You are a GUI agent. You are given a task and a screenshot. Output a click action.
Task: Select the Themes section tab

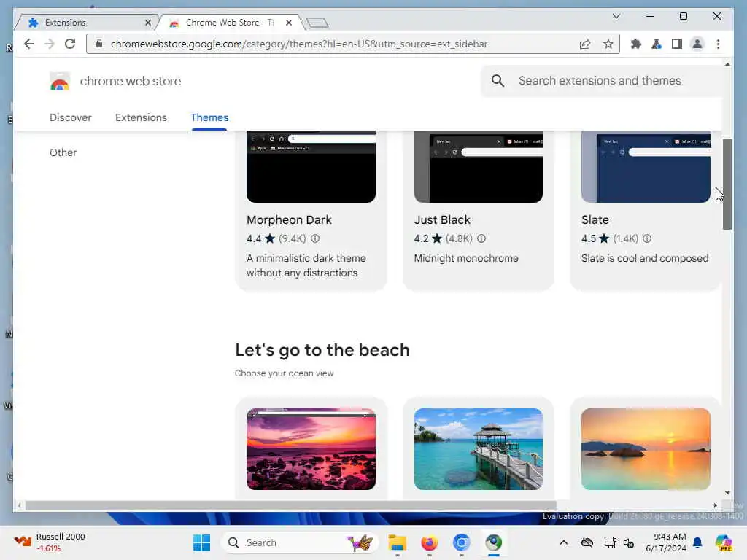209,117
